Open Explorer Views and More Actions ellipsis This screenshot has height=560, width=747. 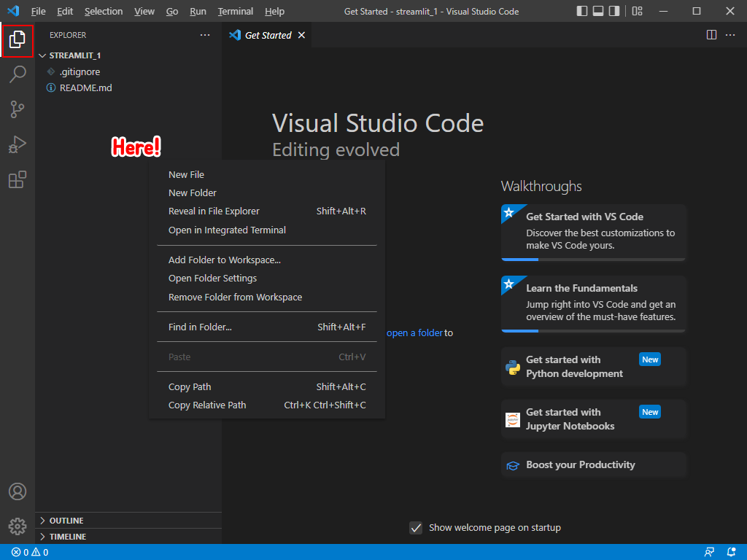pos(205,35)
